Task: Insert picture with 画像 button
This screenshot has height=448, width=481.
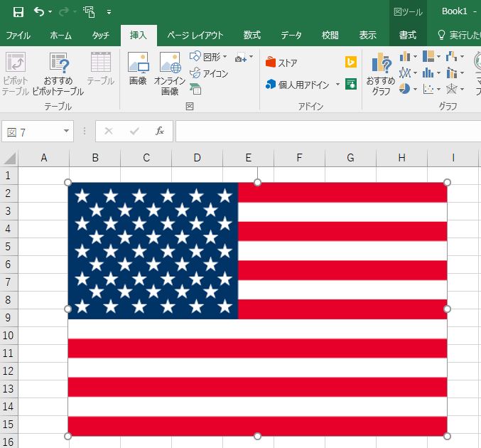Action: tap(138, 69)
